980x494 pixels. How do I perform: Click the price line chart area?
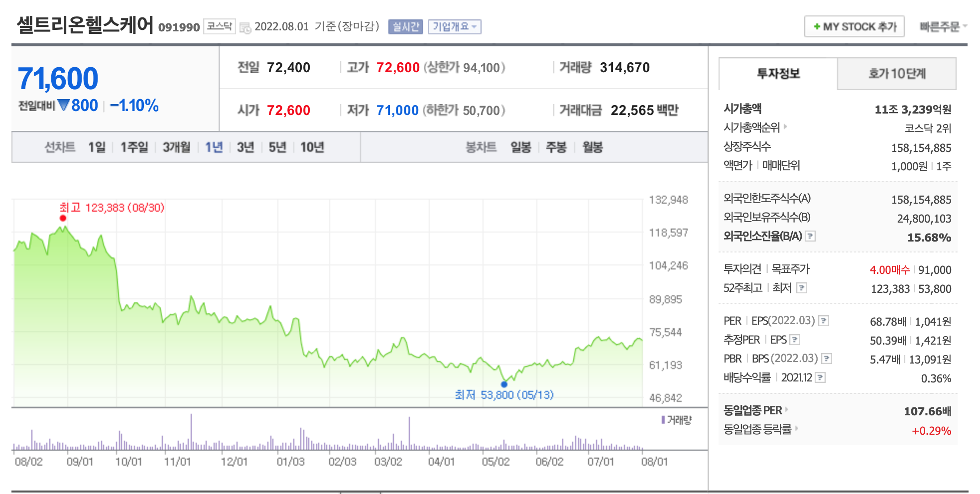[x=329, y=303]
